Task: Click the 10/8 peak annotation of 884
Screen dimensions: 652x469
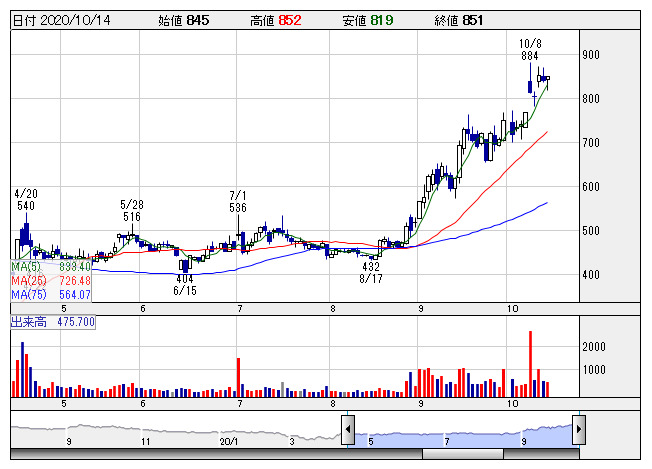Action: 531,50
